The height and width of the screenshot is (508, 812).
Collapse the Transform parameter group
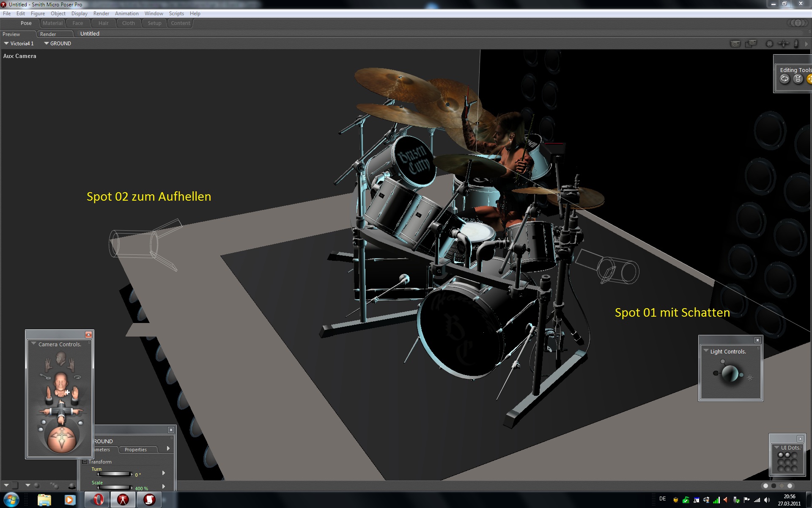tap(85, 462)
